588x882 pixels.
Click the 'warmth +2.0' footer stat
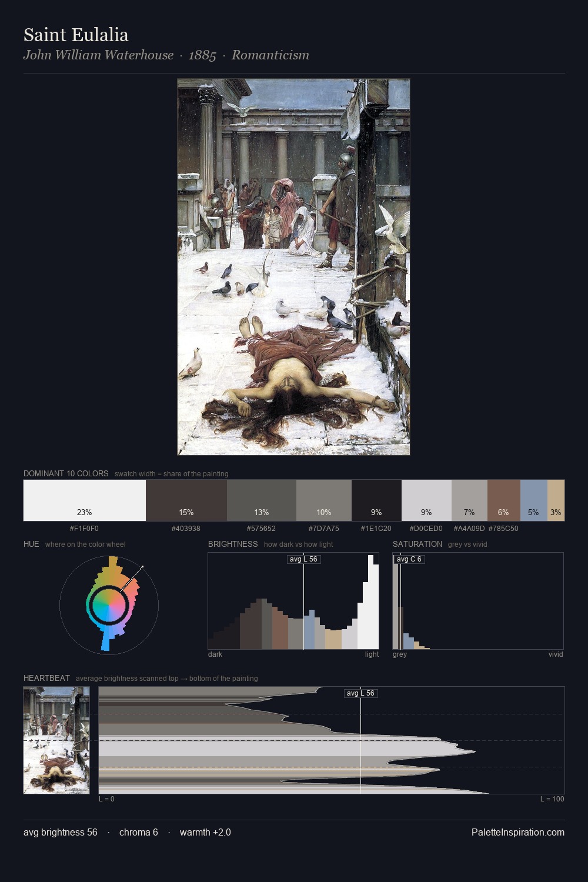(205, 832)
